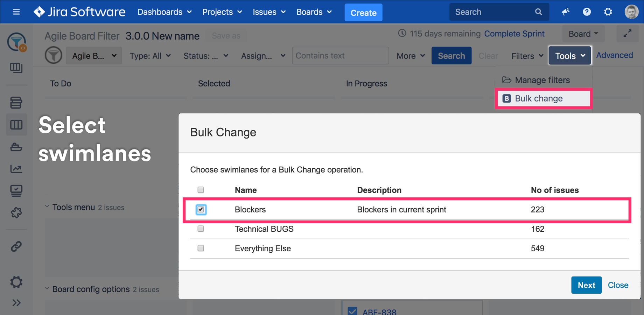Select Bulk change from Tools menu

(539, 99)
